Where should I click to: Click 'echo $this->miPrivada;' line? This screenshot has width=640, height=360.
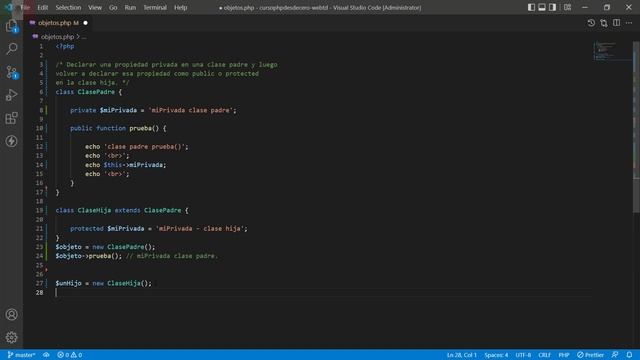click(x=126, y=165)
